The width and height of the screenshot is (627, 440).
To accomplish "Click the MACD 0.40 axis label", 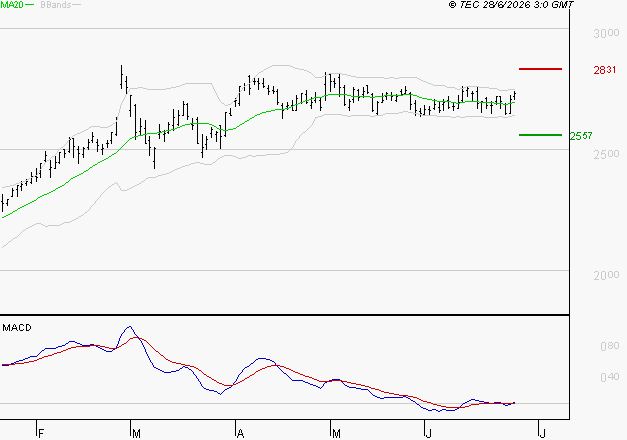I will coord(609,377).
